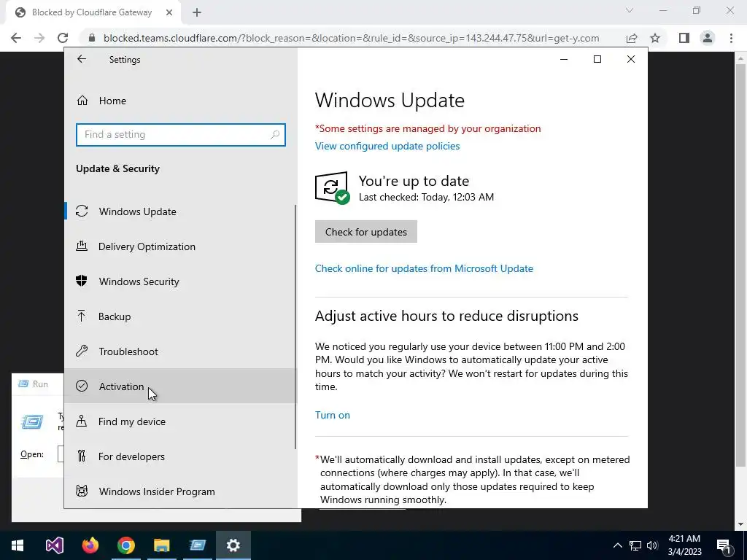
Task: Click Check online for updates from Microsoft Update
Action: (424, 268)
